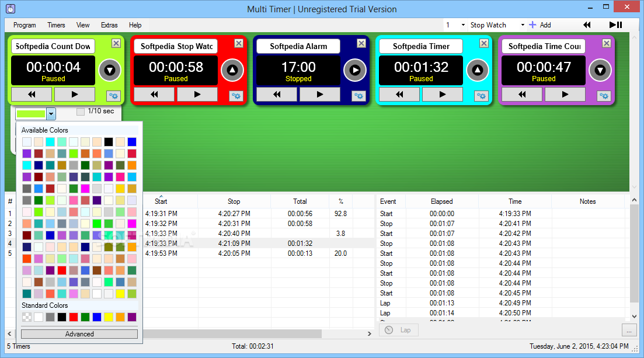Open settings gear on Softpedia Count Down timer

pos(113,96)
